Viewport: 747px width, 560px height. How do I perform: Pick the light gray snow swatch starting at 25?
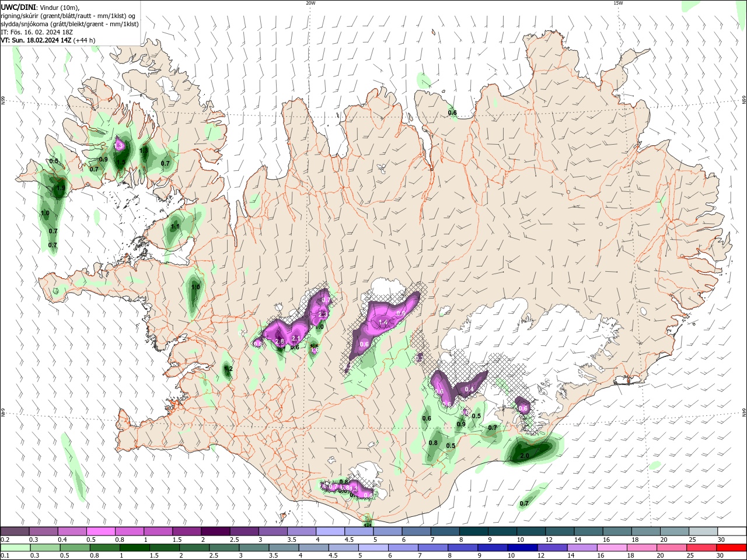[703, 531]
